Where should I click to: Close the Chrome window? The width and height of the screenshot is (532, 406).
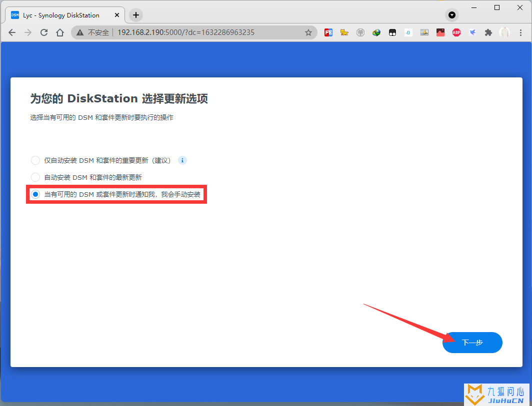[520, 7]
